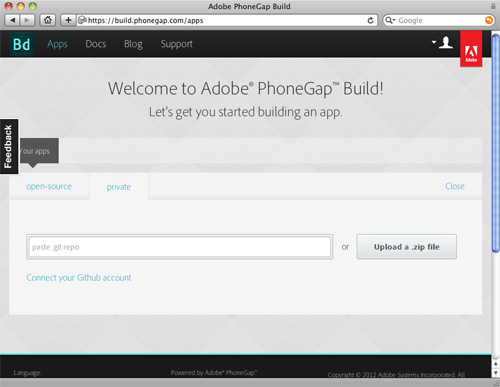Reload the page with refresh icon

(370, 21)
